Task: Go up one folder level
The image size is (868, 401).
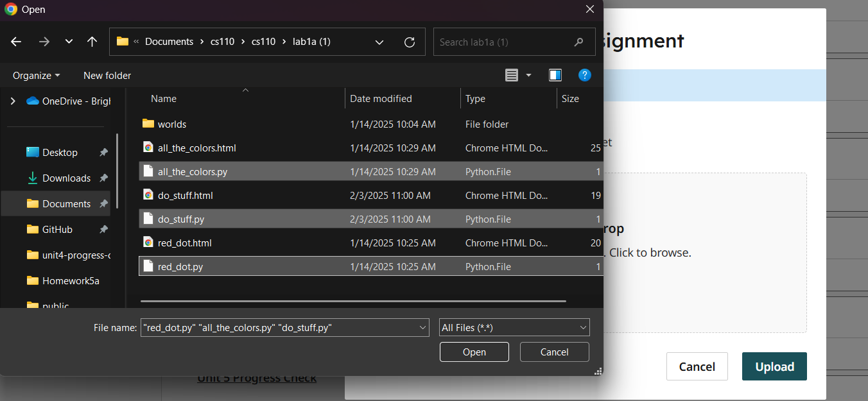Action: click(92, 41)
